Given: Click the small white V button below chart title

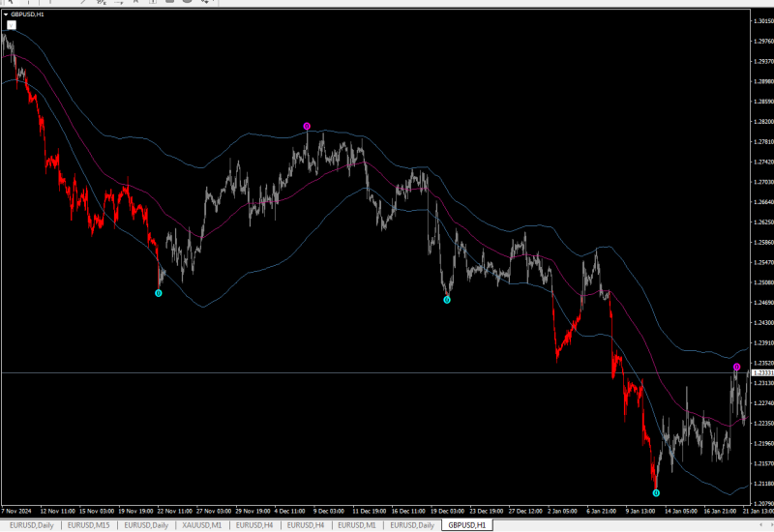Looking at the screenshot, I should (12, 25).
